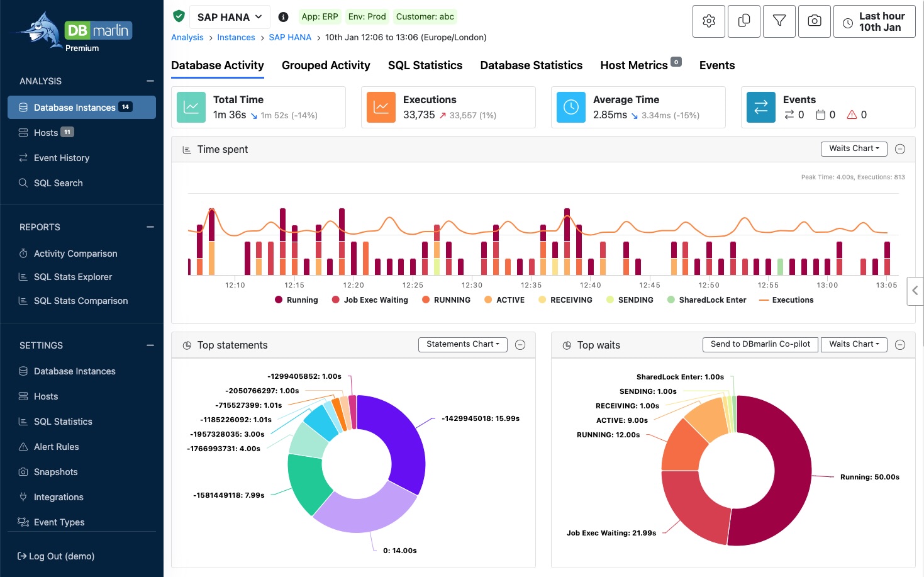
Task: Collapse the Top statements panel
Action: click(520, 345)
